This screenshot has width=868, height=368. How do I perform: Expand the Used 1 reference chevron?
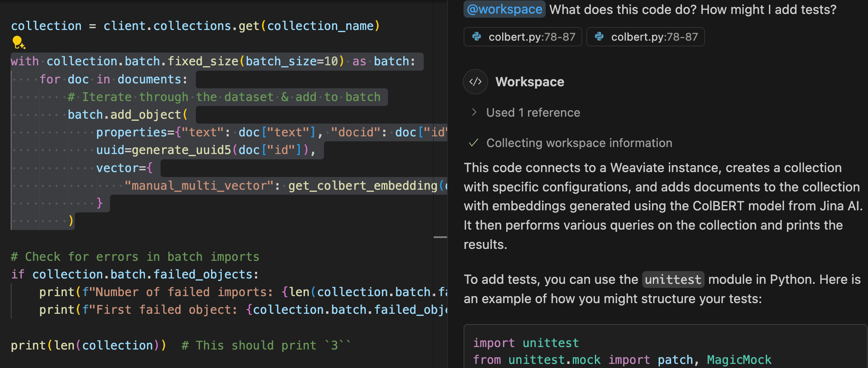(474, 113)
